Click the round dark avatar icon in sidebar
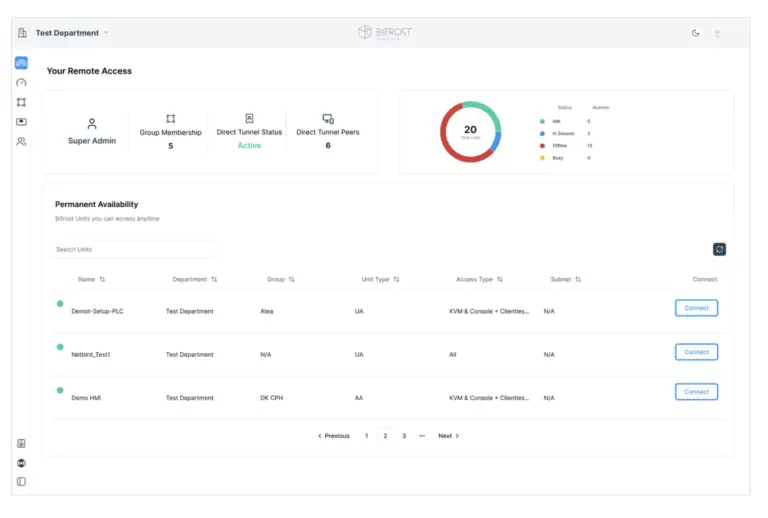This screenshot has width=768, height=518. click(x=21, y=463)
